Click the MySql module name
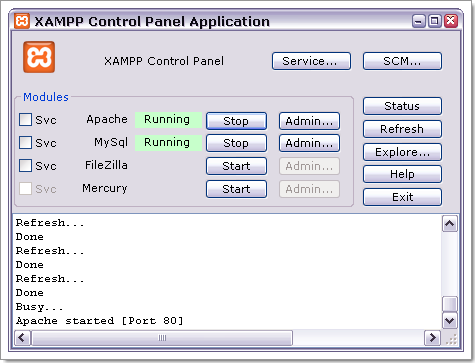 point(111,142)
